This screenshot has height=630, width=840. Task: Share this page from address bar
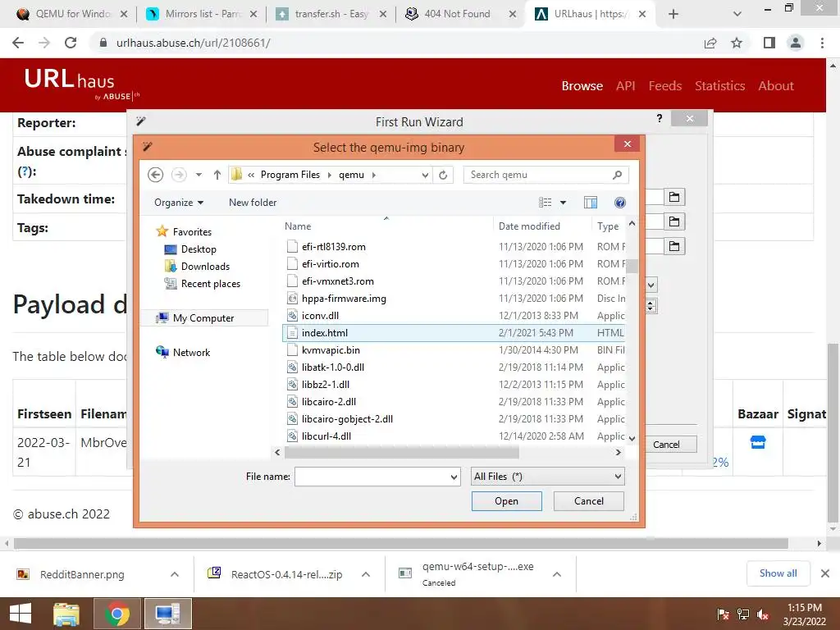(x=710, y=43)
